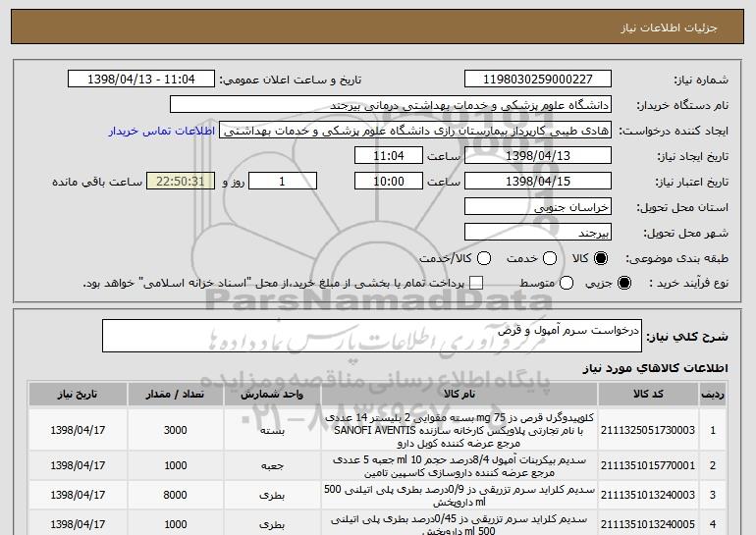
Task: Click the creation date field 1398/04/13
Action: tap(538, 156)
